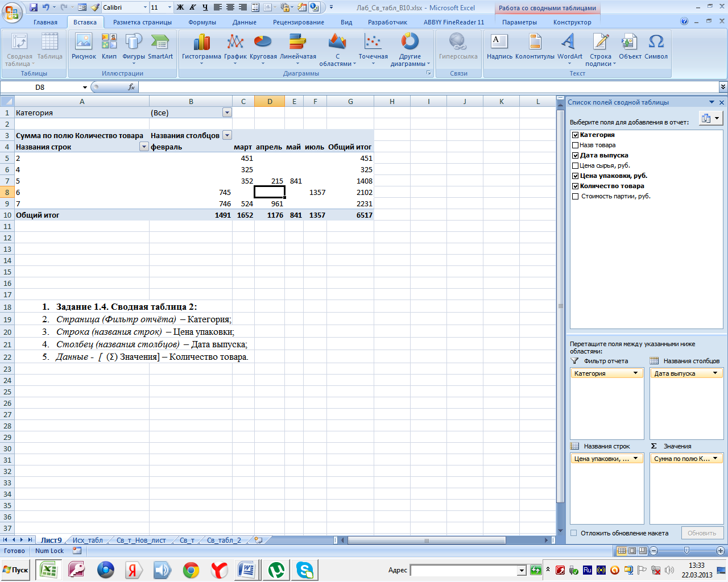Uncheck the Количество товара field checkbox
The width and height of the screenshot is (728, 582).
(x=575, y=186)
